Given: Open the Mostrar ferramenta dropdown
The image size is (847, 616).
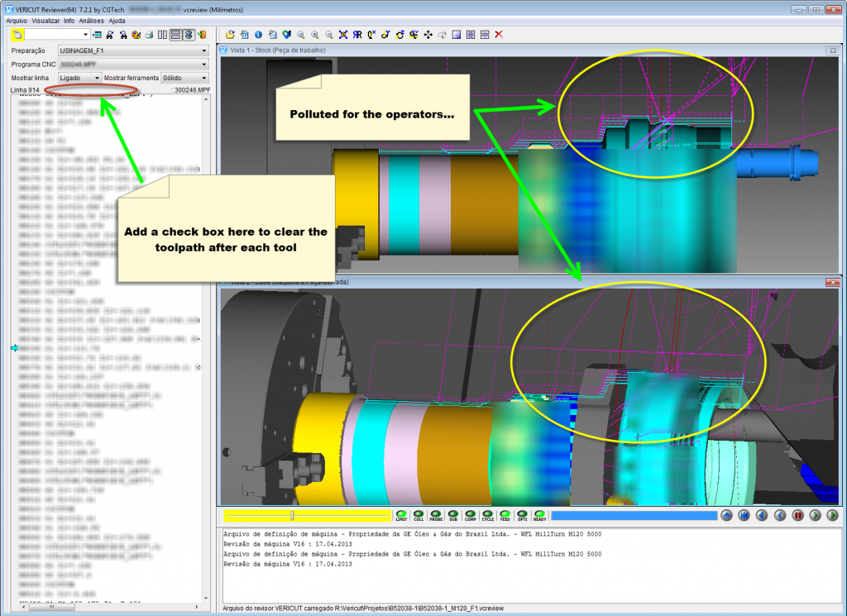Looking at the screenshot, I should click(184, 78).
